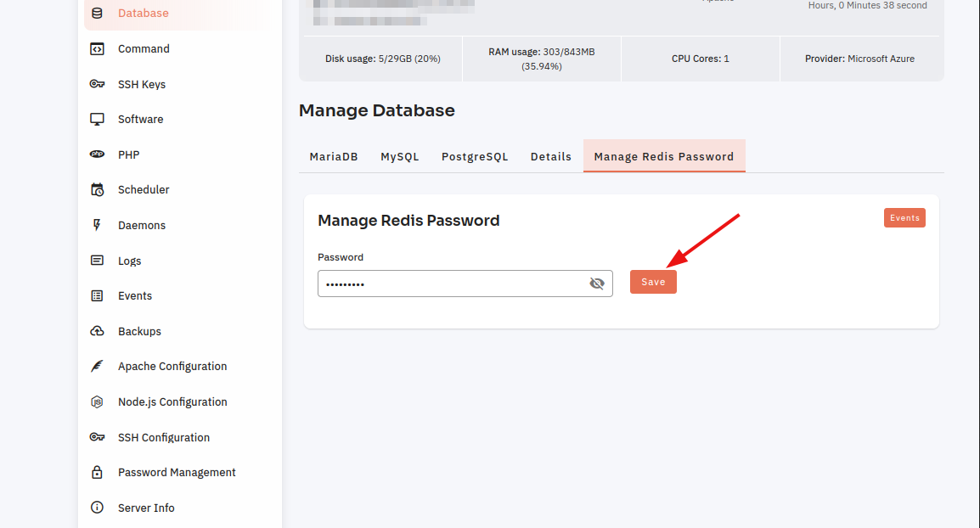Click the Backups cloud upload icon
The height and width of the screenshot is (528, 980).
pos(97,331)
